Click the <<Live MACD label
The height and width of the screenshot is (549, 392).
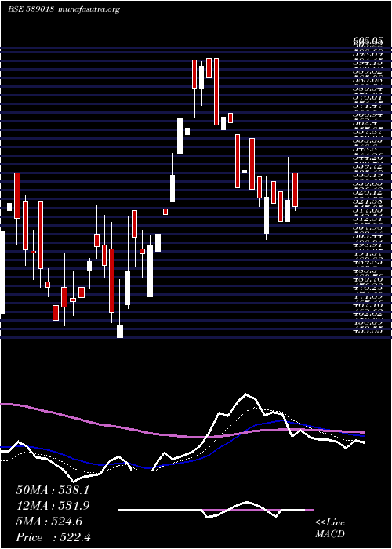(x=330, y=529)
